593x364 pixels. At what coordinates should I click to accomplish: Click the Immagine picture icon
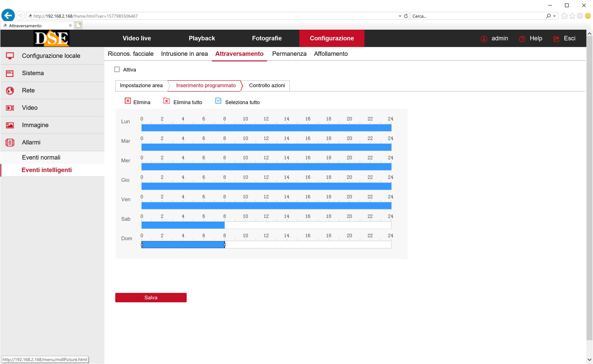point(10,125)
